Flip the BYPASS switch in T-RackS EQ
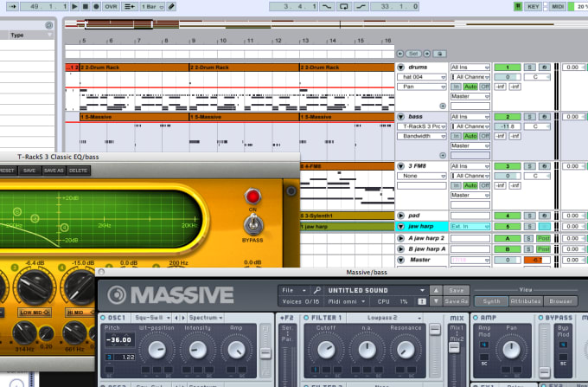The width and height of the screenshot is (588, 387). coord(253,225)
